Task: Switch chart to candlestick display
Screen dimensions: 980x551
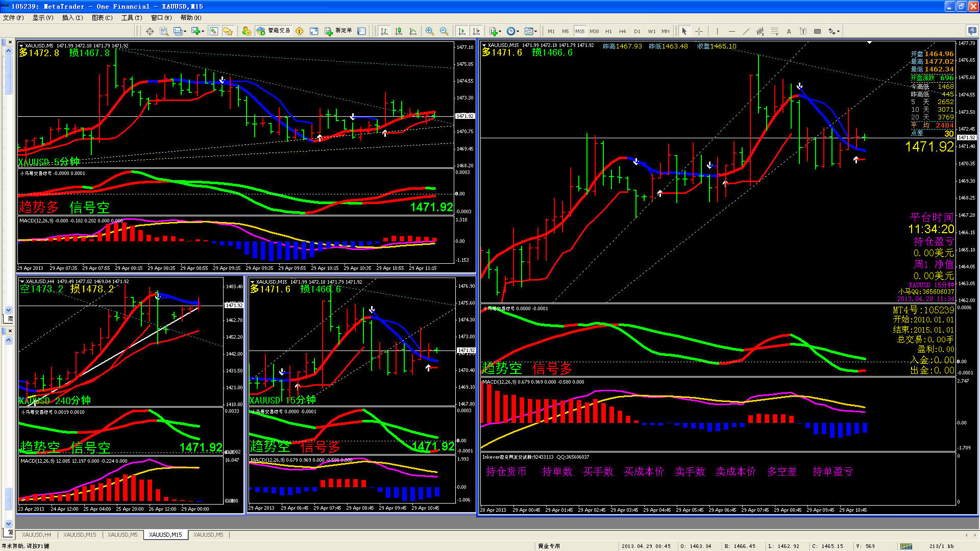Action: tap(399, 31)
